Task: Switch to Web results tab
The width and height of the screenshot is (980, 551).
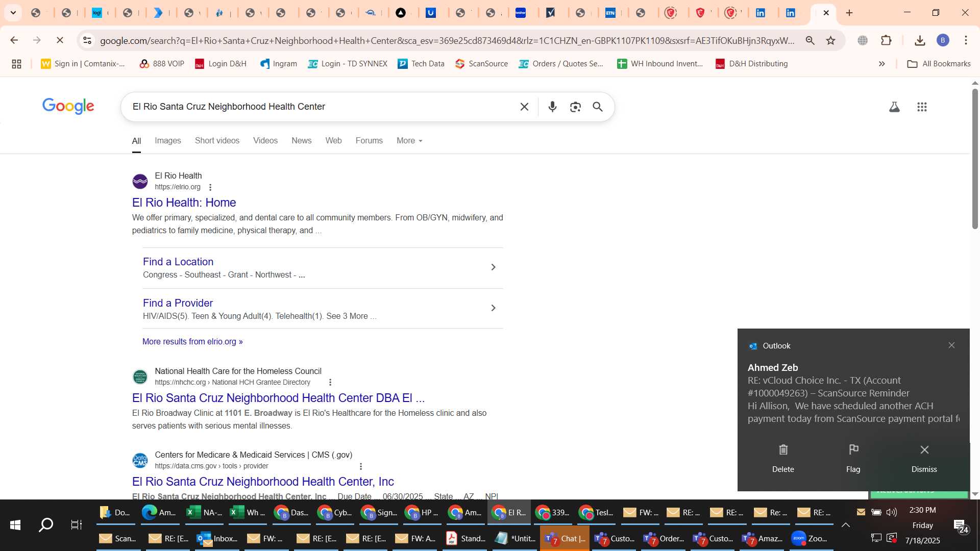Action: [x=334, y=141]
